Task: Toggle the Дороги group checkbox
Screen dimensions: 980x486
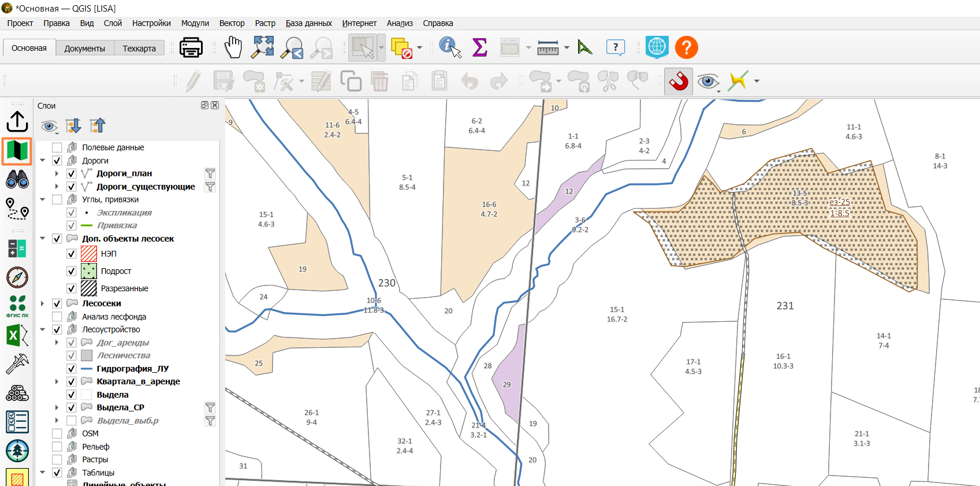Action: 57,161
